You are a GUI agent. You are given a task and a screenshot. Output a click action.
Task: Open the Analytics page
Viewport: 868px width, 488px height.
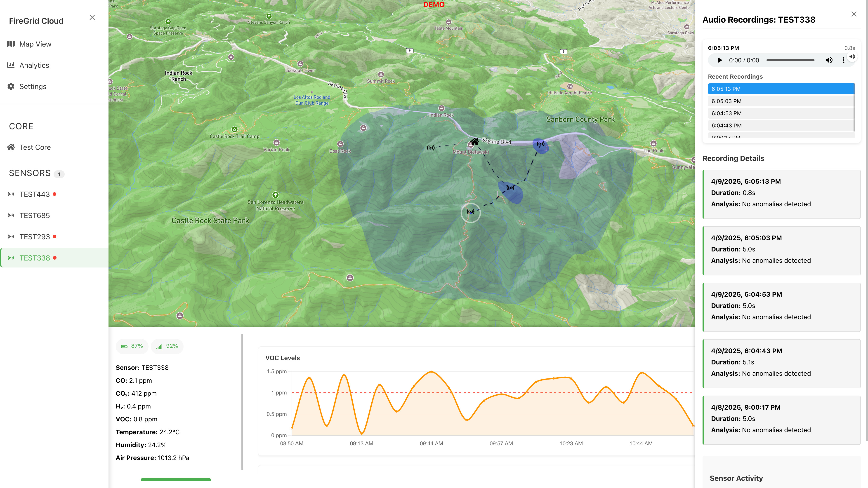click(34, 65)
